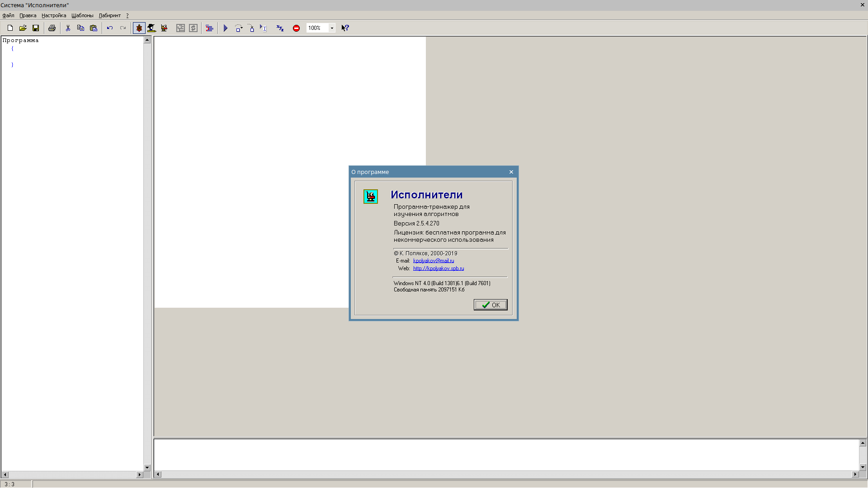Click the Свободная память 2097151 Кб text
This screenshot has width=868, height=488.
tap(429, 290)
